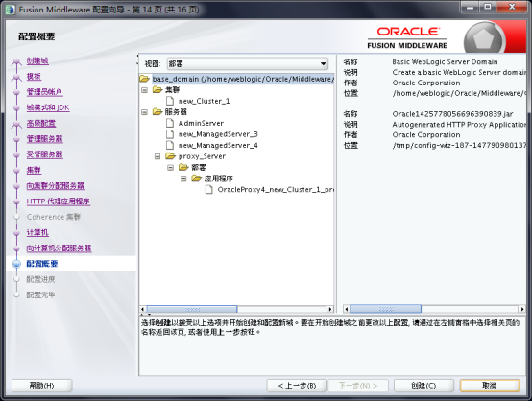532x401 pixels.
Task: Click the details pane scroll left arrow
Action: [346, 309]
